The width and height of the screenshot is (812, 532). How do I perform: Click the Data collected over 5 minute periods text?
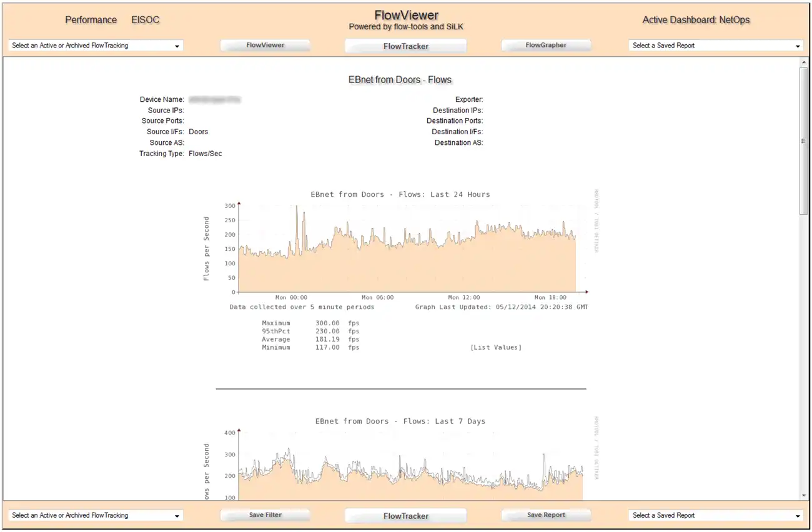click(302, 307)
